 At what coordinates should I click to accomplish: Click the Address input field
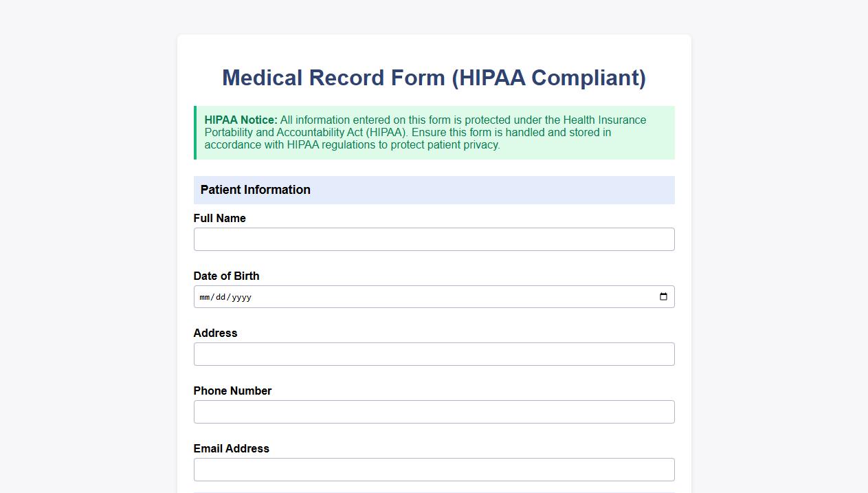pyautogui.click(x=434, y=354)
